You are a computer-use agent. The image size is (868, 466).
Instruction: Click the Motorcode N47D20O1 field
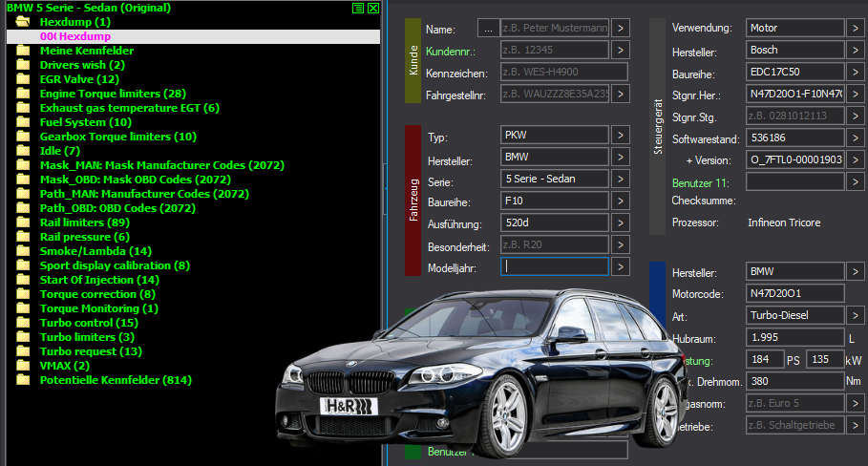point(794,293)
